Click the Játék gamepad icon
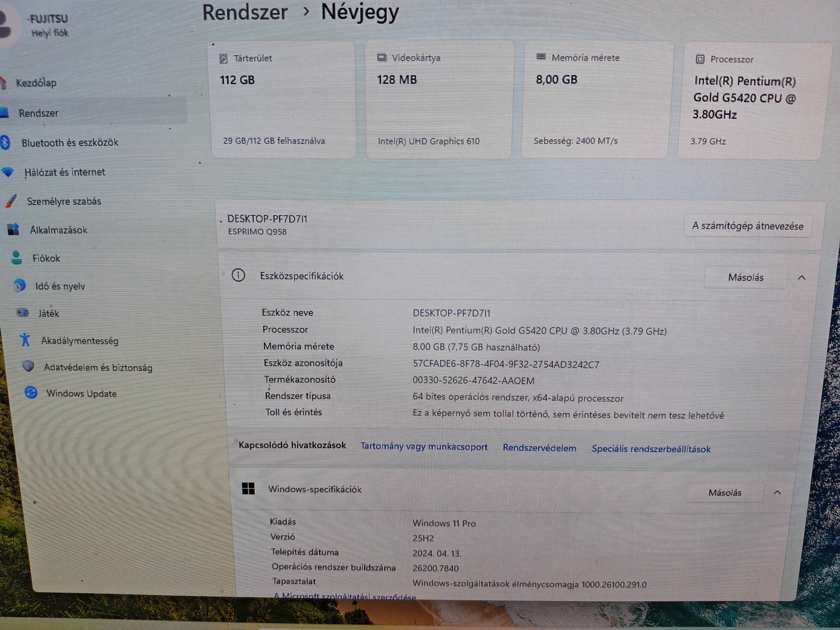Viewport: 840px width, 630px height. tap(23, 312)
